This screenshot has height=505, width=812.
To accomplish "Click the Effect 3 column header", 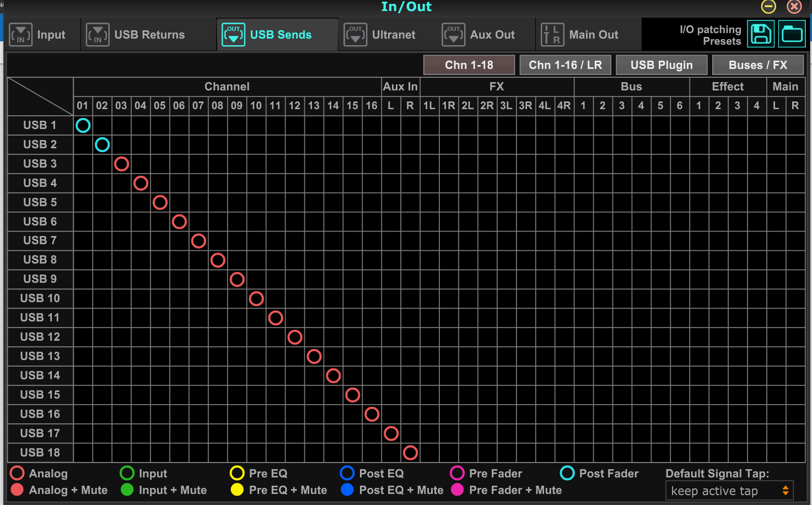I will point(738,105).
